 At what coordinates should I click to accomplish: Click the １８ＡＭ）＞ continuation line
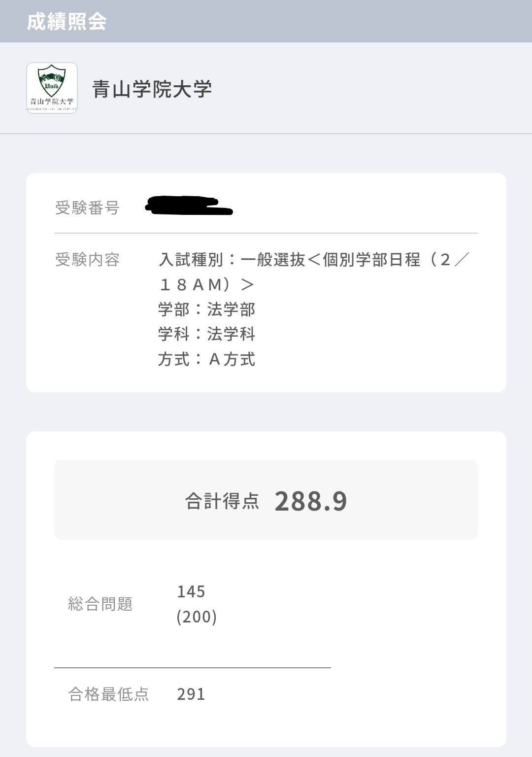206,284
